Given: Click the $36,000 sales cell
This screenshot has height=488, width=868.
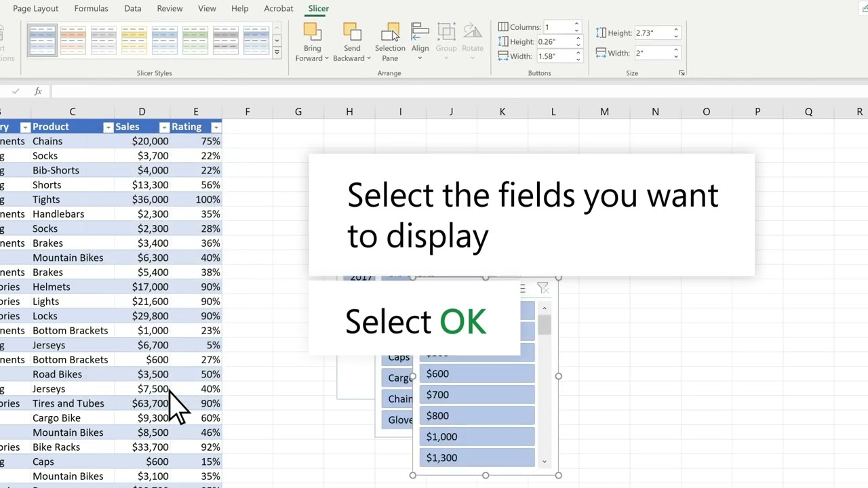Looking at the screenshot, I should coord(142,199).
